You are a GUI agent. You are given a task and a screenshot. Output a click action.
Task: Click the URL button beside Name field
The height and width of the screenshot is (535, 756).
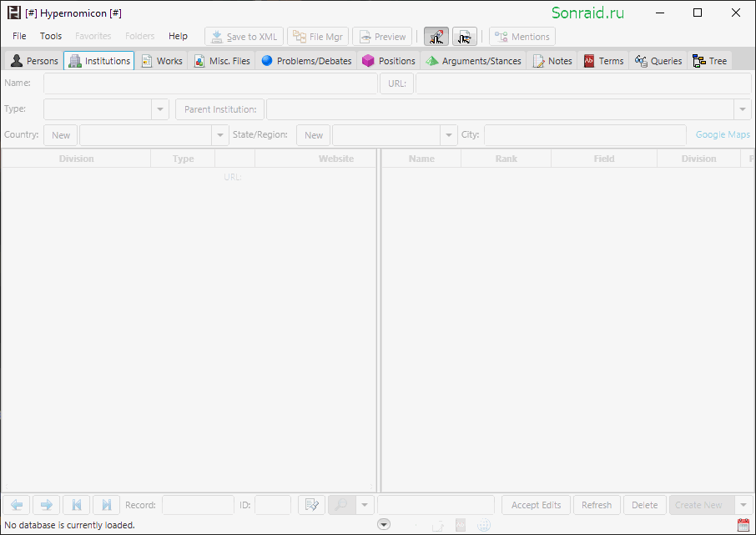tap(397, 83)
